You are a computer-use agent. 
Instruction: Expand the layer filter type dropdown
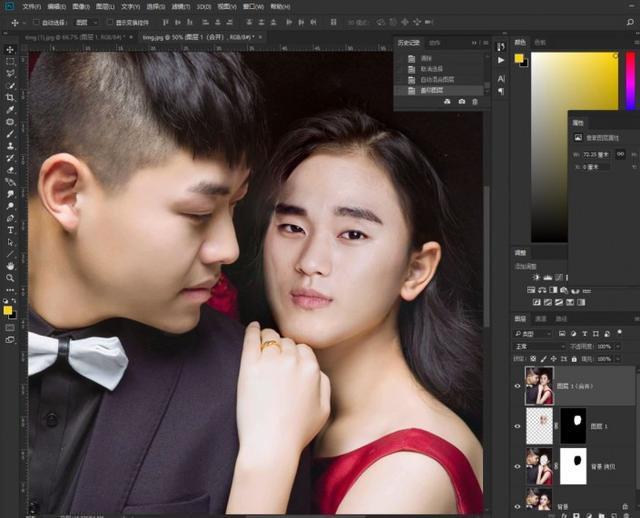click(533, 333)
